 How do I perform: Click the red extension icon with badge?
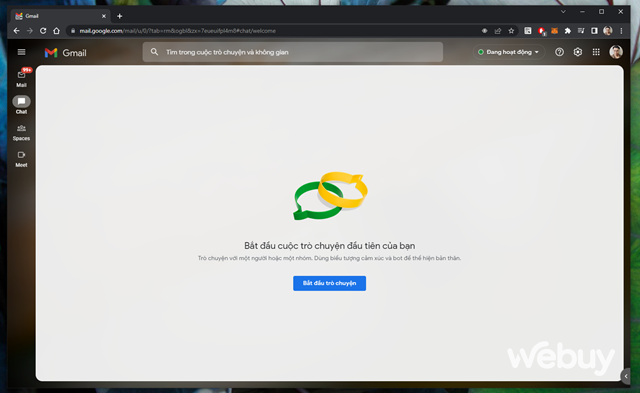tap(542, 31)
